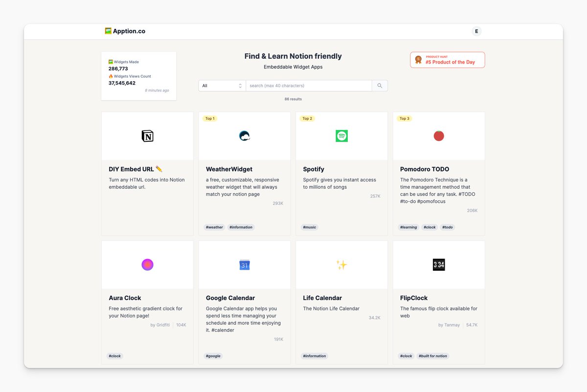Open the Life Calendar title

coord(322,298)
